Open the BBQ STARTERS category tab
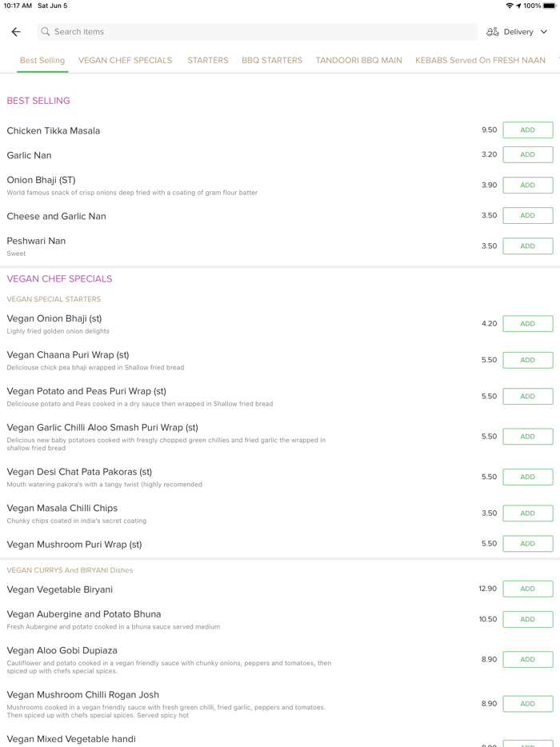This screenshot has width=560, height=747. pos(272,60)
